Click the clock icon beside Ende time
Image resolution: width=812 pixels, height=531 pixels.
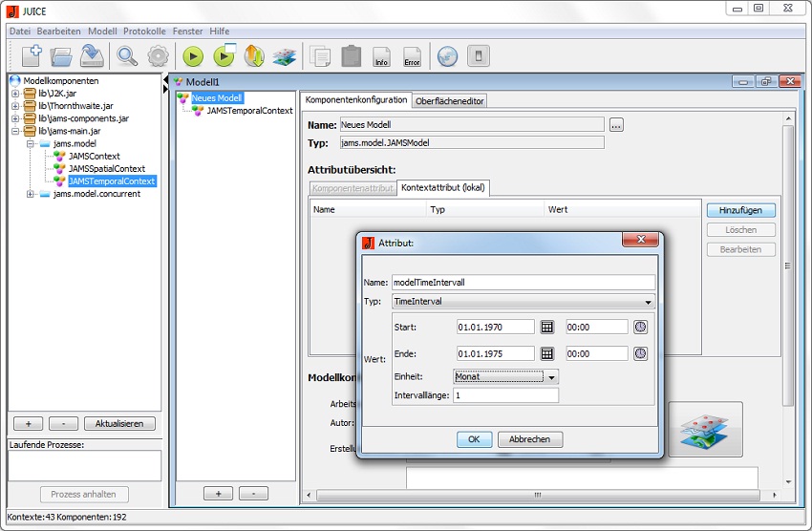point(640,353)
